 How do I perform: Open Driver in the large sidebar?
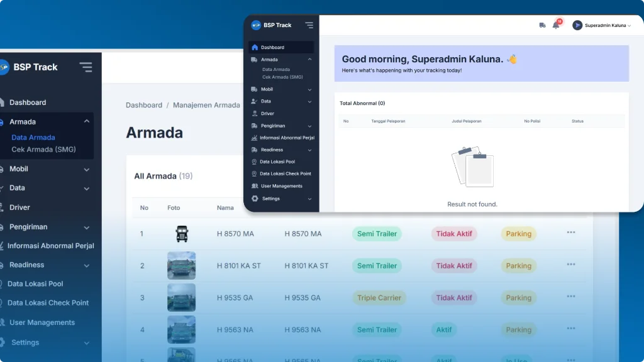(x=19, y=207)
